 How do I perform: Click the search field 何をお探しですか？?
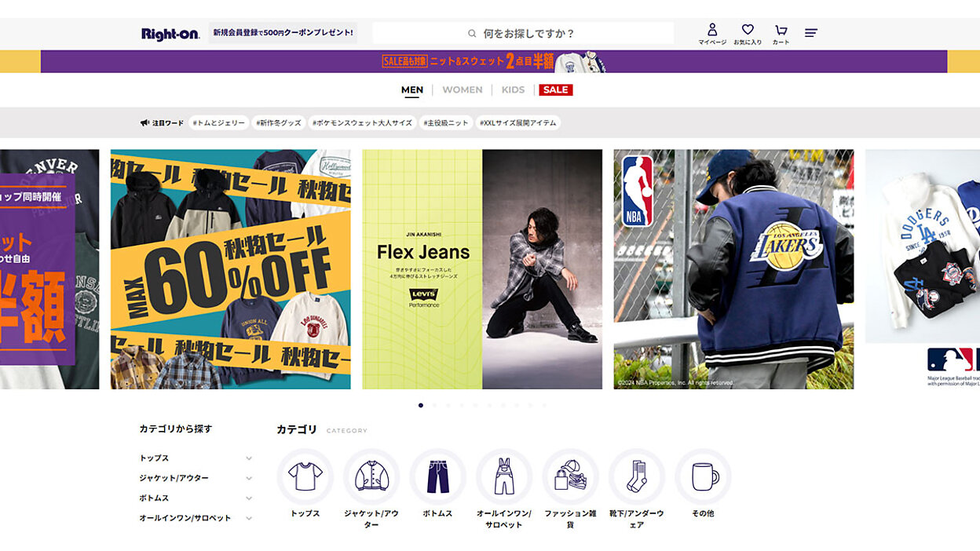click(523, 33)
